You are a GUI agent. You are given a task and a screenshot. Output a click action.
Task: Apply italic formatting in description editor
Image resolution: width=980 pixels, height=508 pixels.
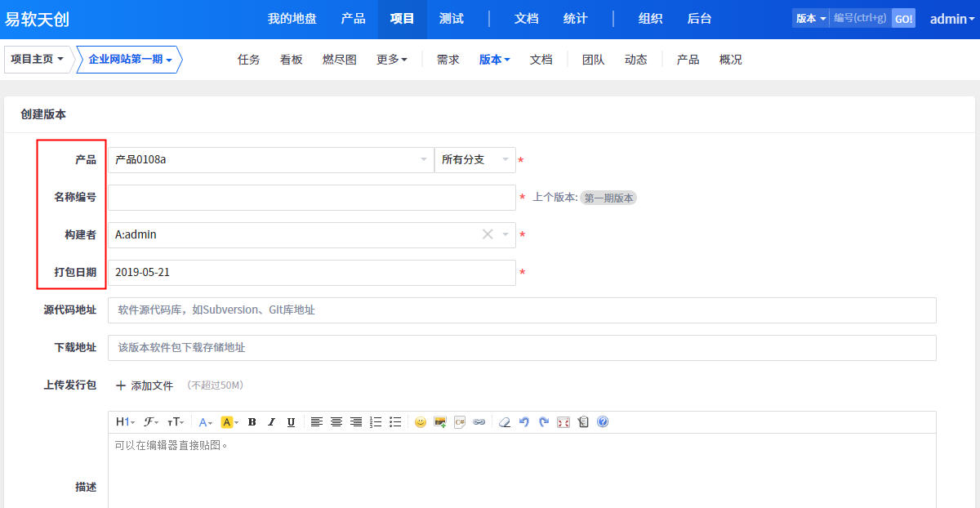[271, 422]
